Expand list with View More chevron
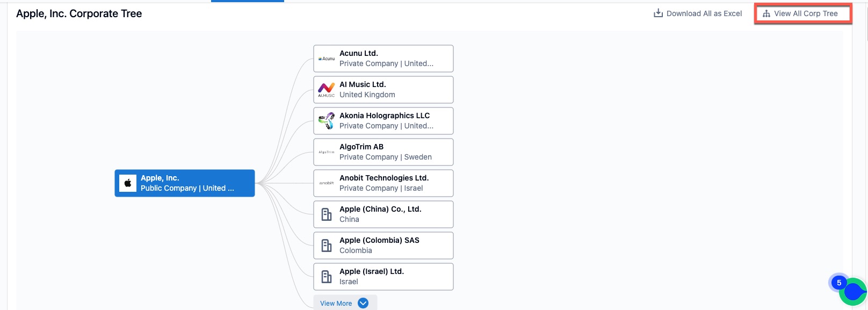The image size is (868, 310). 363,303
